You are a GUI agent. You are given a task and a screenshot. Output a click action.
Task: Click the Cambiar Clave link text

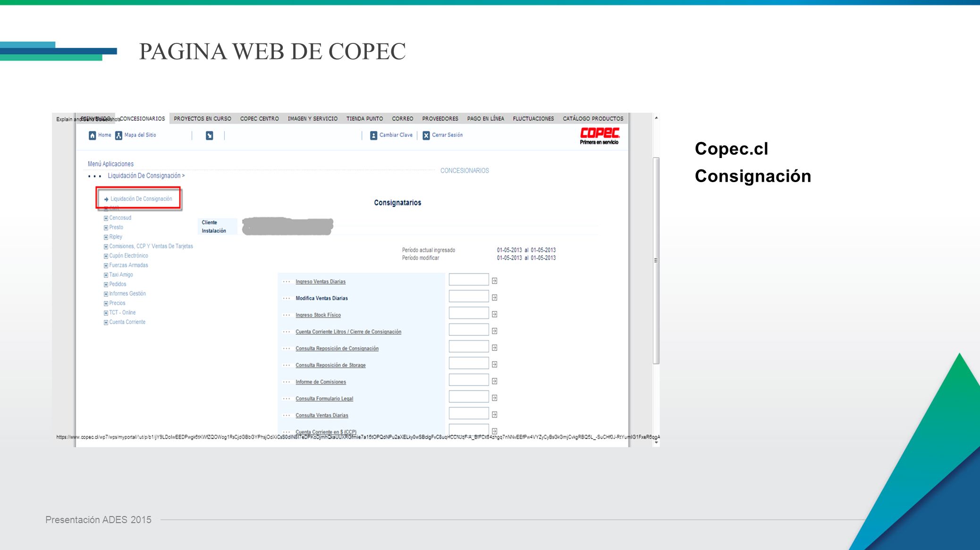pyautogui.click(x=396, y=135)
